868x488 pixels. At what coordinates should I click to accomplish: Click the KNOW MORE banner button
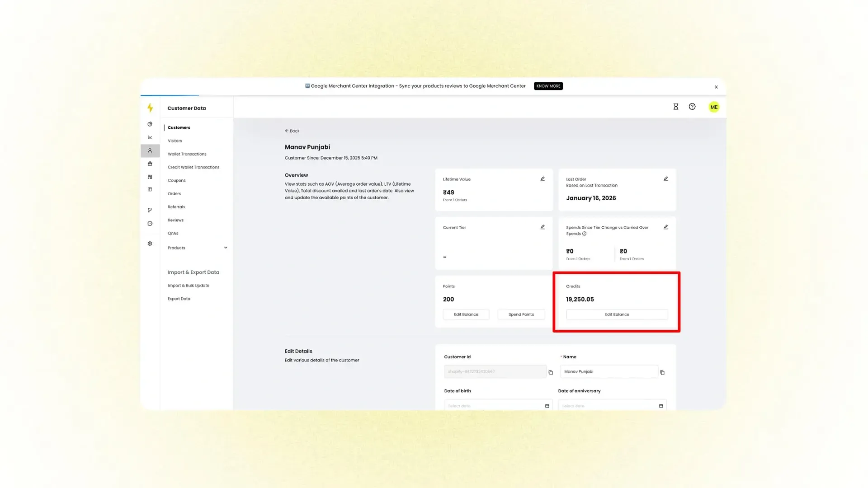coord(548,86)
